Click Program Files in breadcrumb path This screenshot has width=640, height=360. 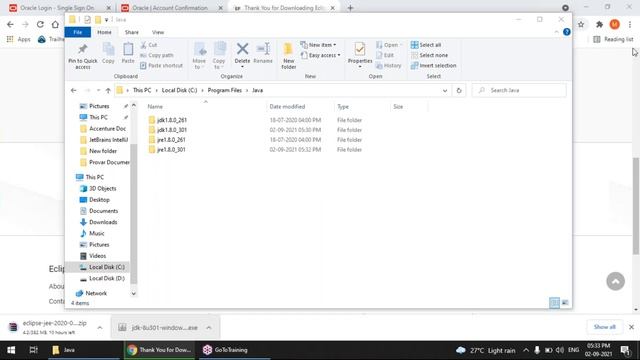point(224,90)
